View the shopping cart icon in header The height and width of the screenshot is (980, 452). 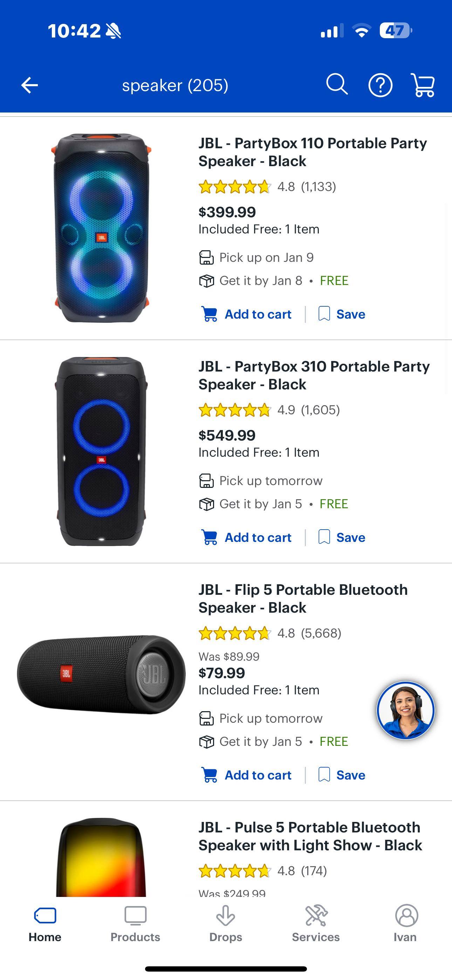423,85
